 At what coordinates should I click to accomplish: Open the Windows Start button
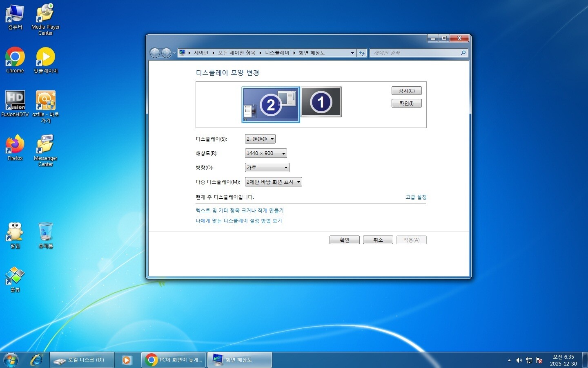[x=11, y=360]
